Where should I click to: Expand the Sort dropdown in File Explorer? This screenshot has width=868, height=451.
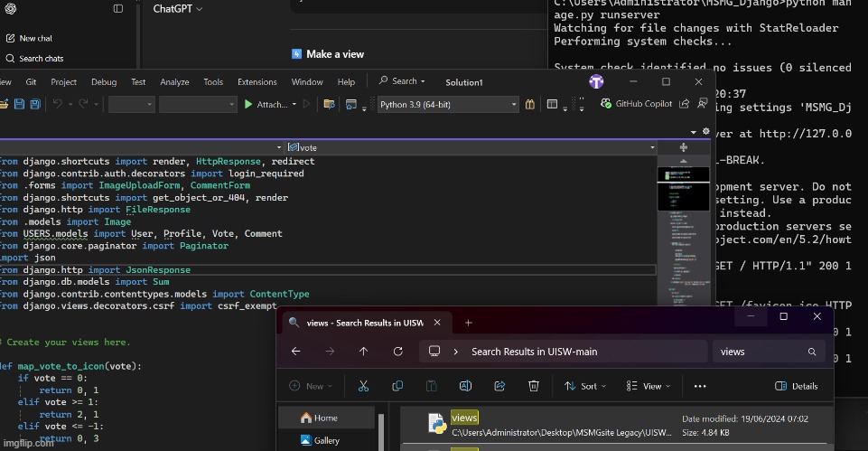[585, 386]
